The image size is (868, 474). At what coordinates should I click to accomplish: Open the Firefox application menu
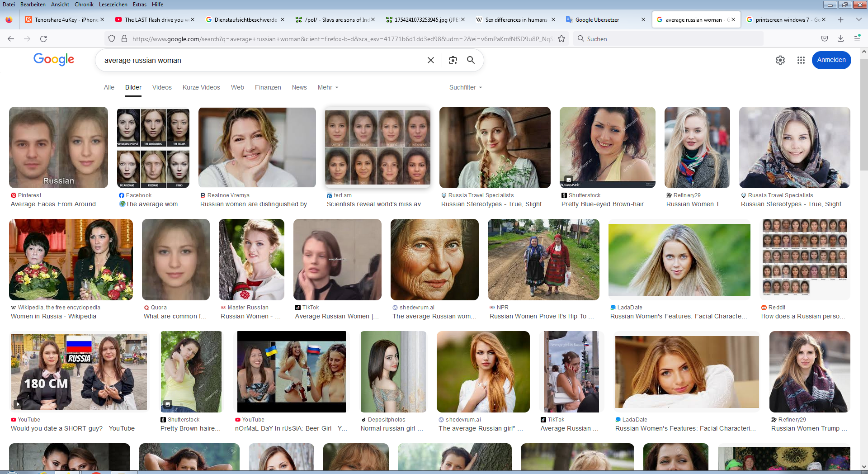pos(857,39)
